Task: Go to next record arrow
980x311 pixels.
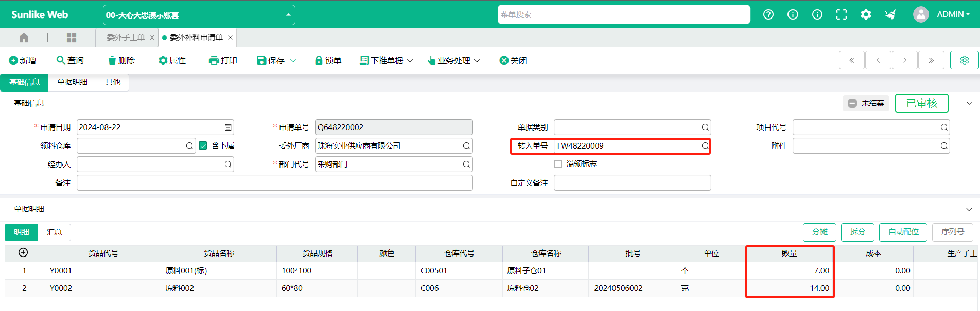Action: [905, 60]
